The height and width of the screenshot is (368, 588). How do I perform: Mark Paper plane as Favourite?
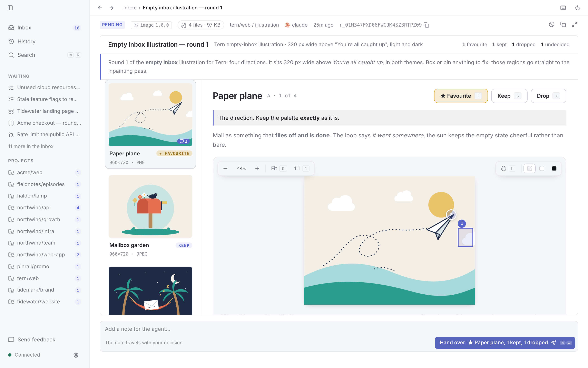(461, 96)
